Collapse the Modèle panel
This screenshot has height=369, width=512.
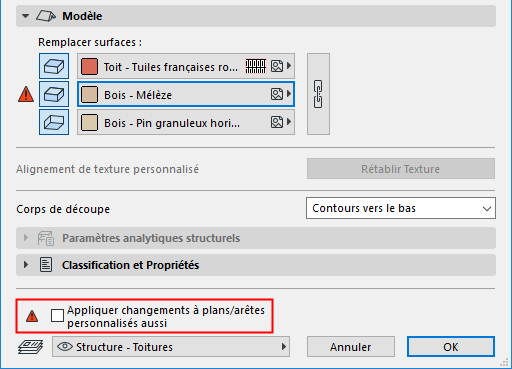tap(25, 16)
